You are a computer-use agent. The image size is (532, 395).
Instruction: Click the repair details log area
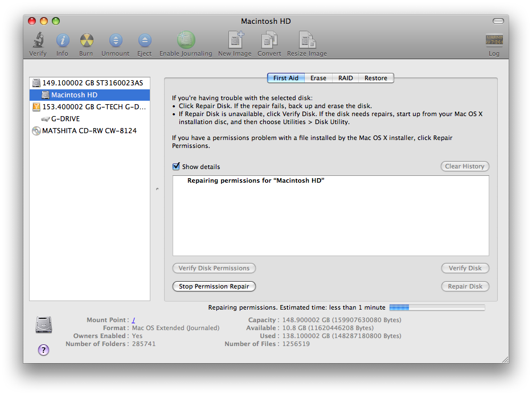331,216
